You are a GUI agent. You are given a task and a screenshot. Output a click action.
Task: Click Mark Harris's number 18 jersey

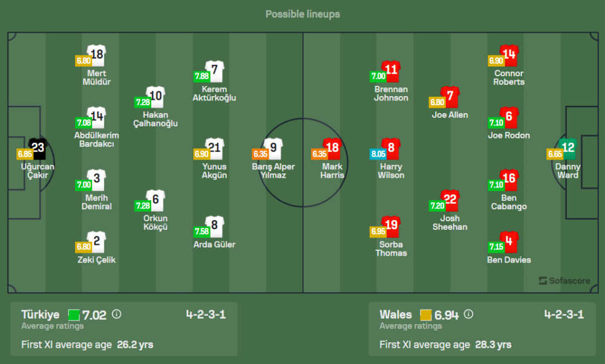pyautogui.click(x=332, y=148)
